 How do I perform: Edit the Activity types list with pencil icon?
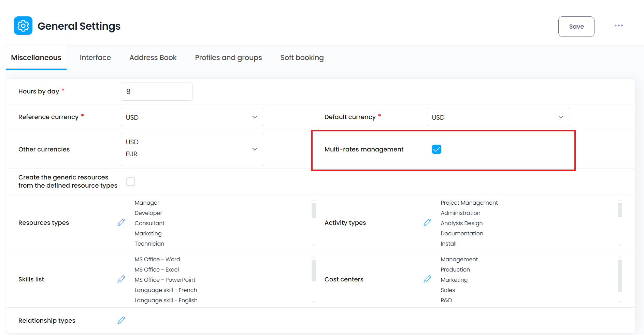[x=427, y=222]
